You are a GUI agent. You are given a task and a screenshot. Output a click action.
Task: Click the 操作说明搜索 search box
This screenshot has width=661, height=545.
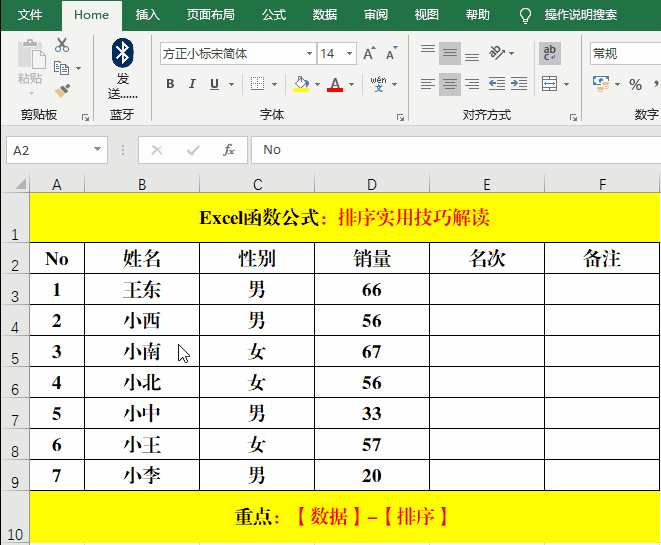[580, 15]
